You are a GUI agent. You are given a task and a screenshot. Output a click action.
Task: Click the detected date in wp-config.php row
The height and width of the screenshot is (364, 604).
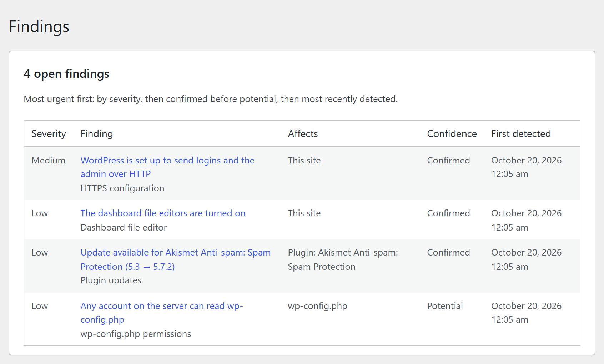(526, 313)
